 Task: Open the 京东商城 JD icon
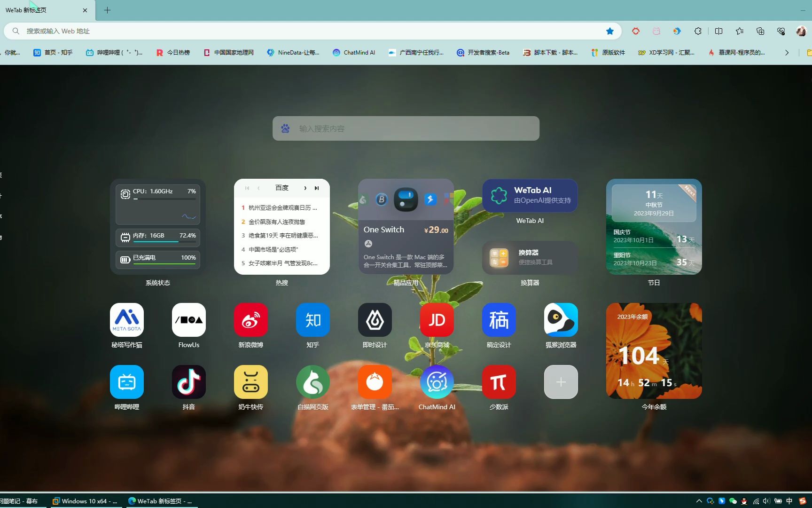coord(437,320)
